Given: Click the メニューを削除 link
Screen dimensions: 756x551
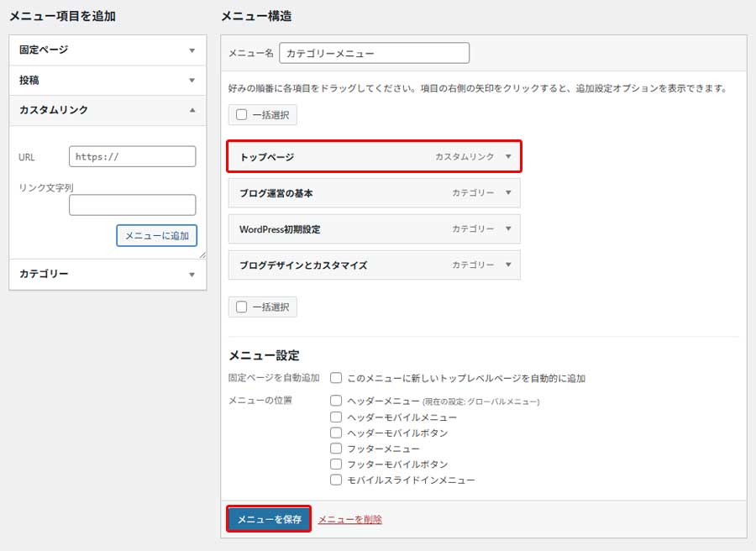Looking at the screenshot, I should tap(349, 520).
